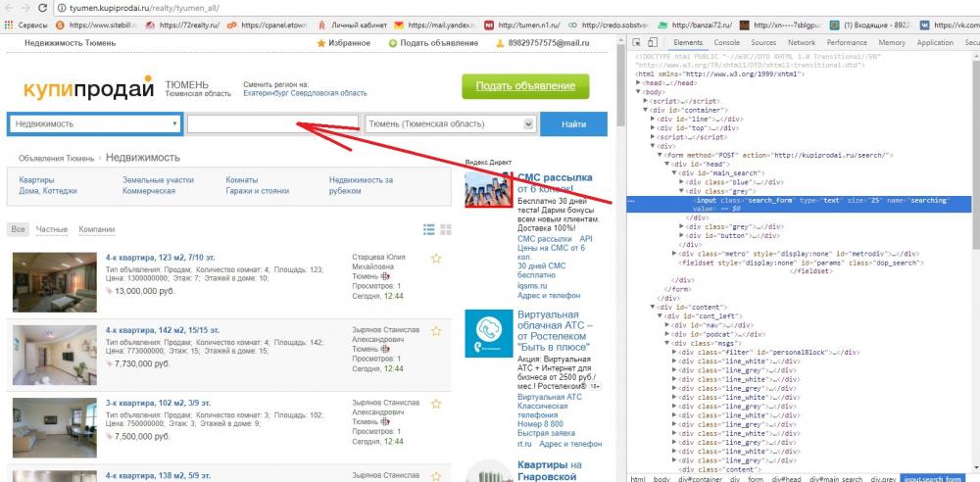The height and width of the screenshot is (482, 980).
Task: Switch to the Console DevTools tab
Action: 726,42
